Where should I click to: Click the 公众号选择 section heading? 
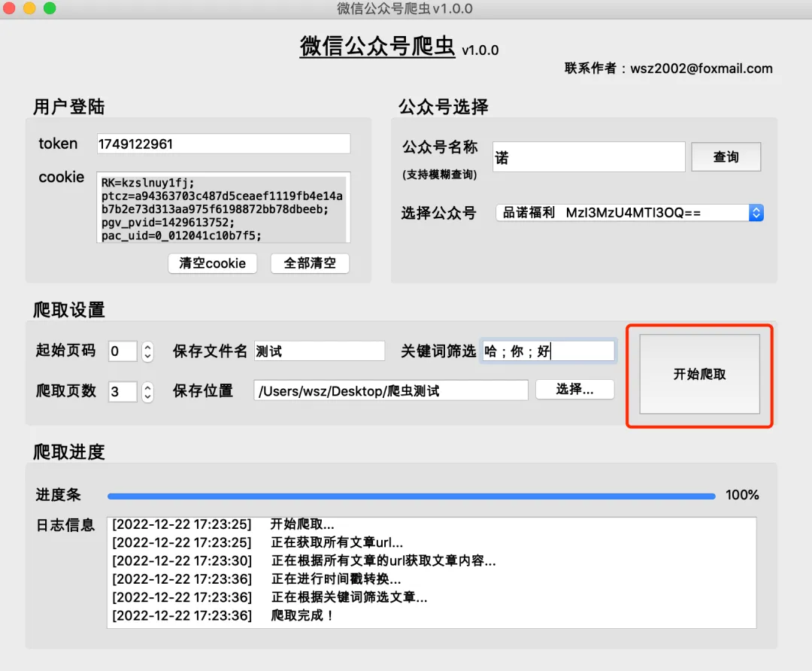click(444, 107)
